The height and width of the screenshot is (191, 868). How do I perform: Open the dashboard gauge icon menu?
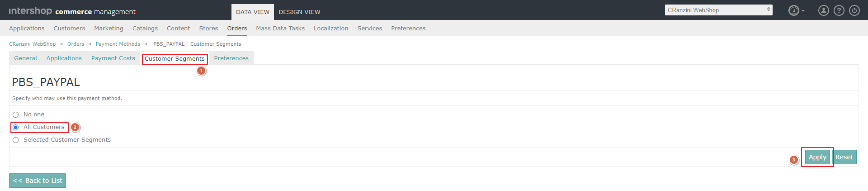[x=793, y=10]
